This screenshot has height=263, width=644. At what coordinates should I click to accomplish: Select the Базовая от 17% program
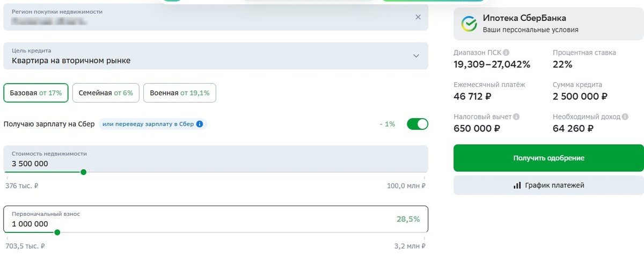coord(36,93)
